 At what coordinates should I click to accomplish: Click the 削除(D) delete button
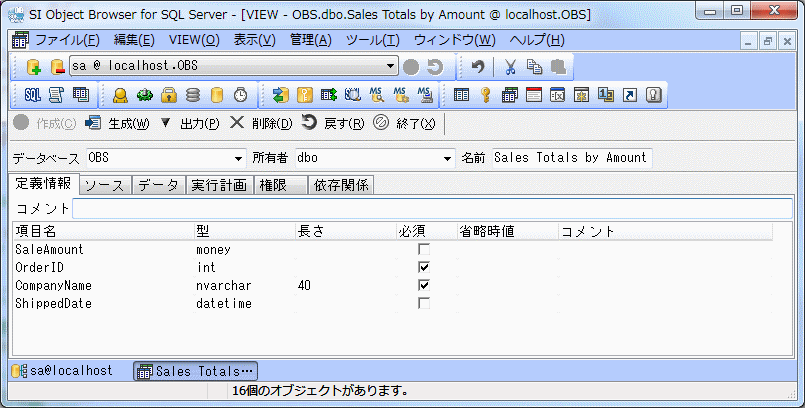pyautogui.click(x=261, y=123)
